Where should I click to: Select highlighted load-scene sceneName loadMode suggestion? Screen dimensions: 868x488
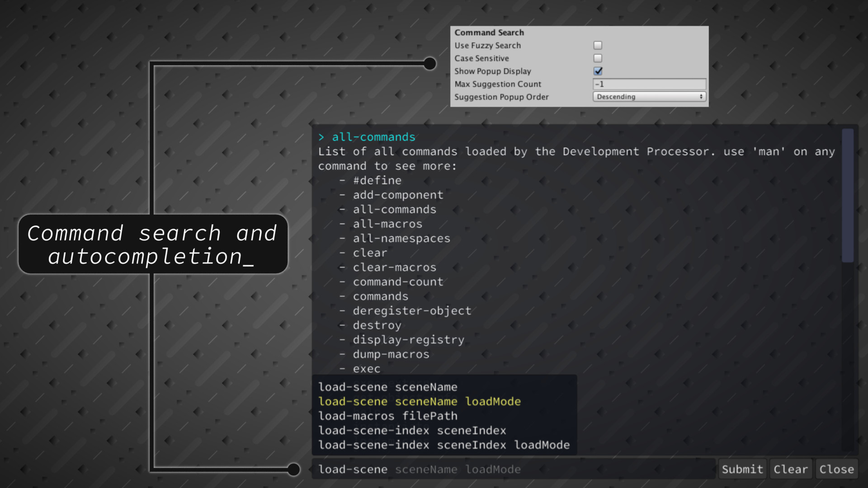click(x=419, y=402)
